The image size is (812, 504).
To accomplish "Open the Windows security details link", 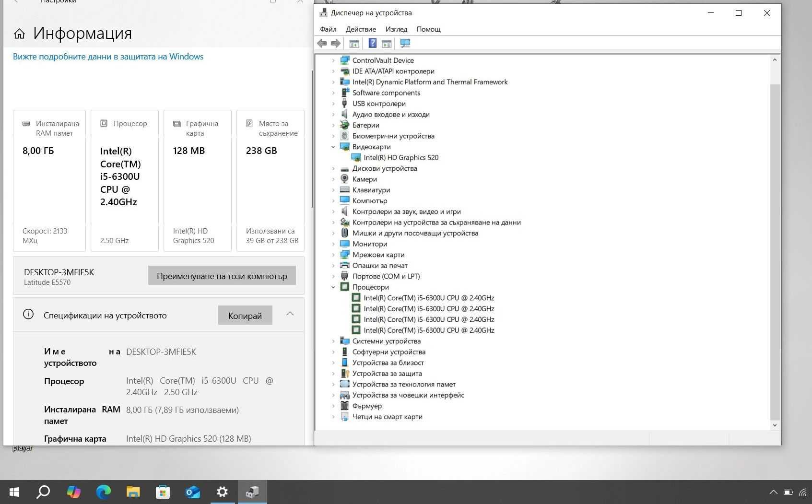I will click(108, 57).
